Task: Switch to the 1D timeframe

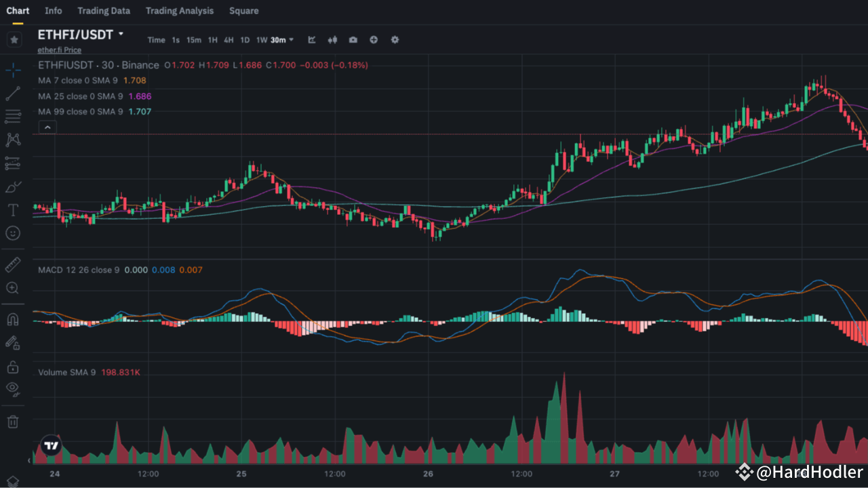Action: (245, 40)
